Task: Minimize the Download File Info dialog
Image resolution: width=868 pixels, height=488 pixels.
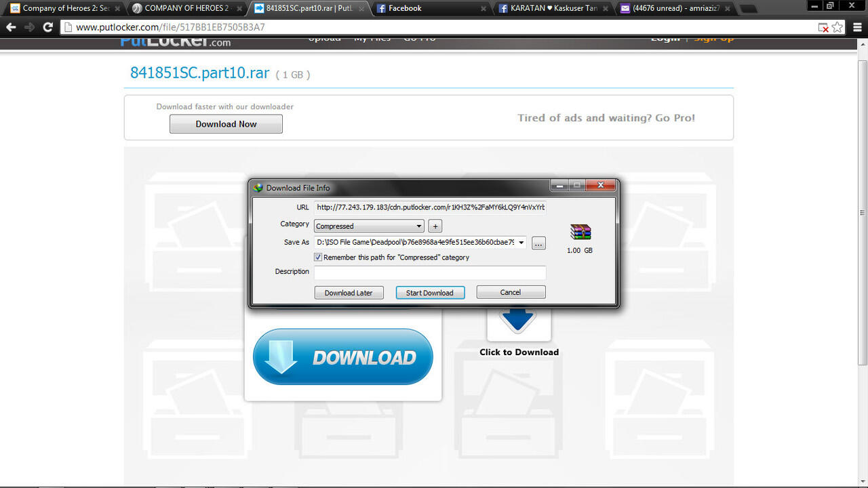Action: (x=559, y=185)
